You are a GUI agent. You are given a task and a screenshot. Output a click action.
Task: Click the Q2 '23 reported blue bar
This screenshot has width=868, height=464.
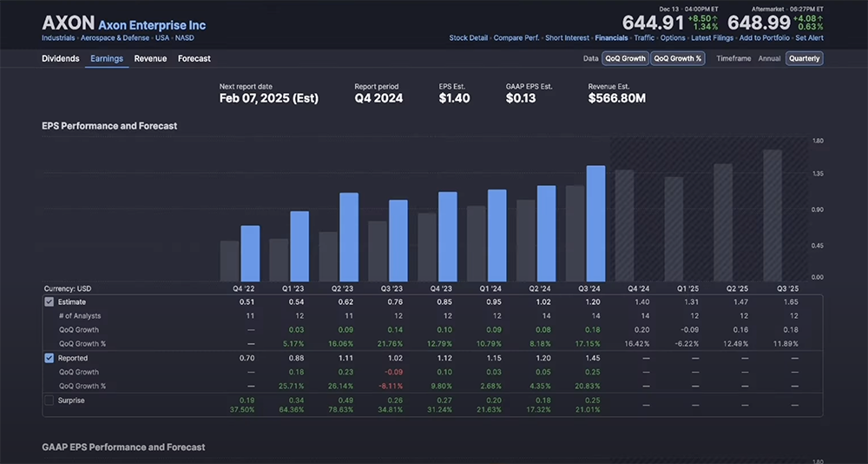[349, 237]
